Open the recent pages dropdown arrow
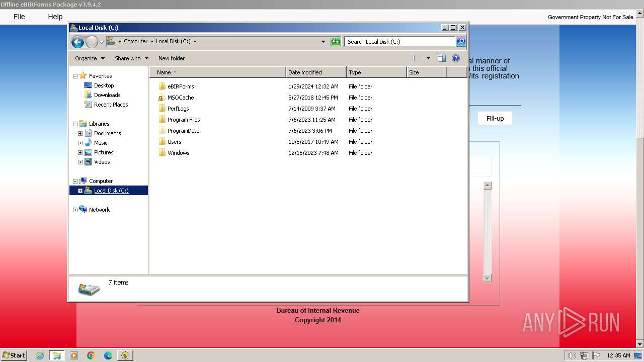644x362 pixels. (x=101, y=42)
